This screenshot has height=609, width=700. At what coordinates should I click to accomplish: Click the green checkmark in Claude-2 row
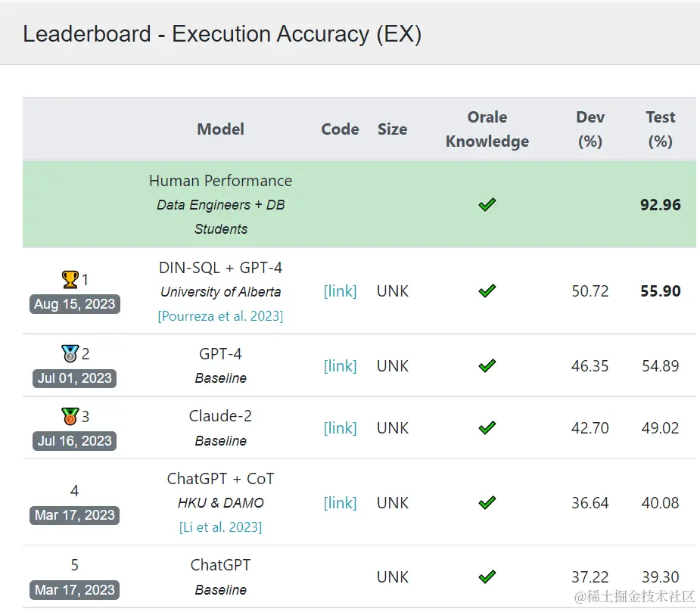pyautogui.click(x=487, y=428)
